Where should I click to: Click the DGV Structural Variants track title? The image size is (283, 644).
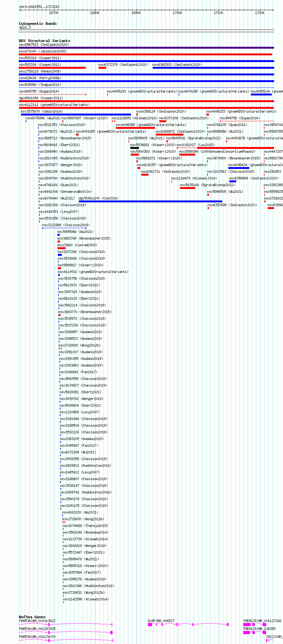(45, 41)
